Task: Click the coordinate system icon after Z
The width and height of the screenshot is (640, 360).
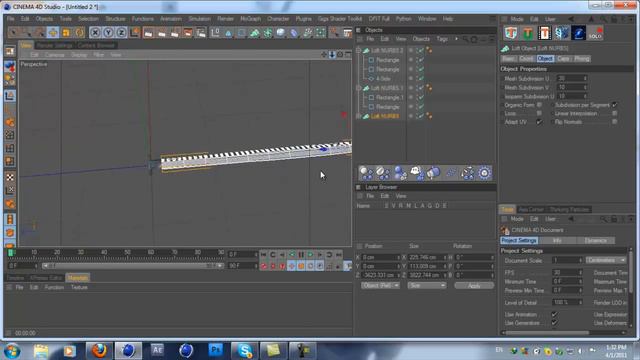Action: click(x=135, y=33)
